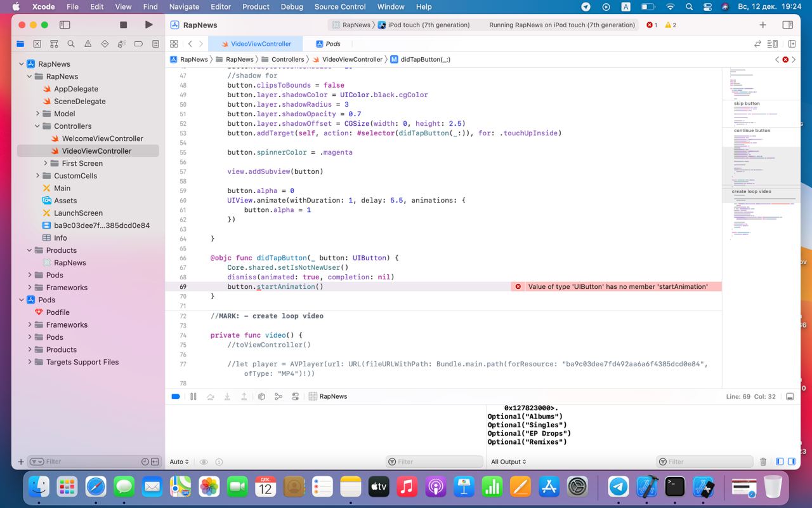Open the Debug Memory Graph icon
812x508 pixels.
[278, 396]
